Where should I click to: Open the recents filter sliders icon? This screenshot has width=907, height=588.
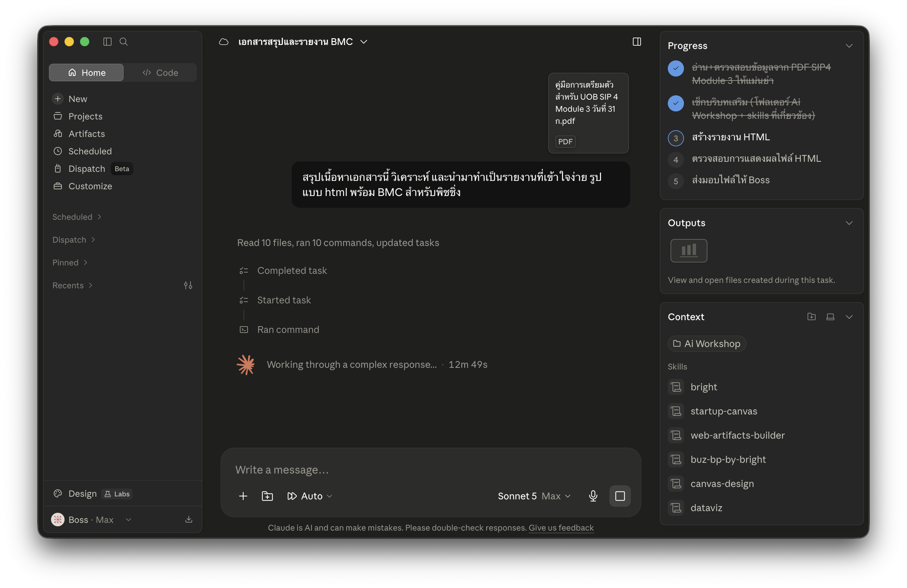coord(188,285)
